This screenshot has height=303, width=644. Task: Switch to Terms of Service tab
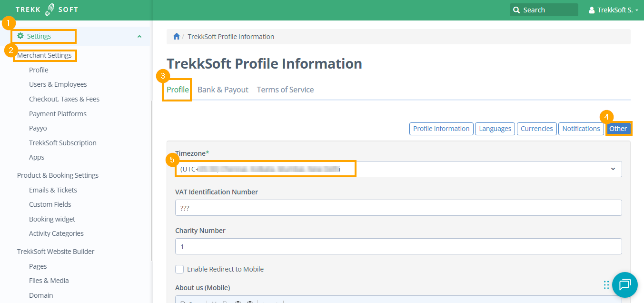tap(285, 90)
